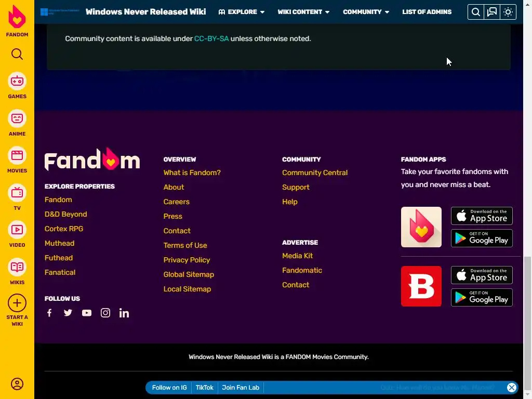The height and width of the screenshot is (399, 532).
Task: Open the Press link
Action: pyautogui.click(x=173, y=217)
